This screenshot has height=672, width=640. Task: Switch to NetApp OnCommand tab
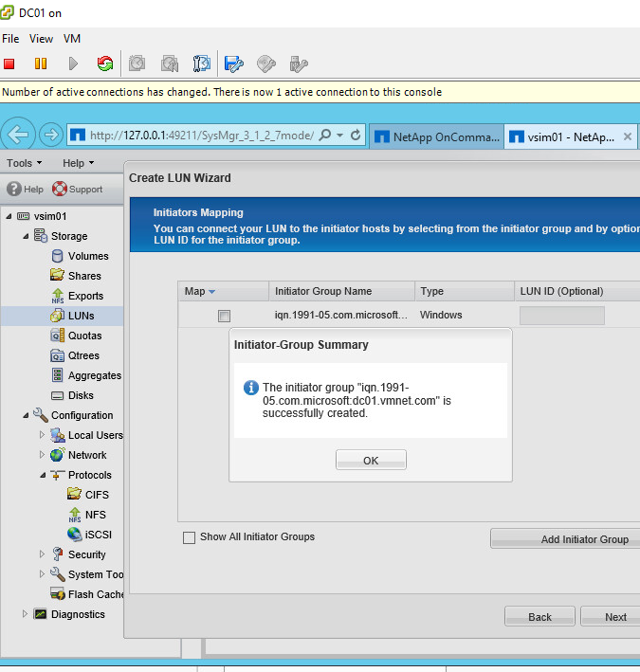436,136
